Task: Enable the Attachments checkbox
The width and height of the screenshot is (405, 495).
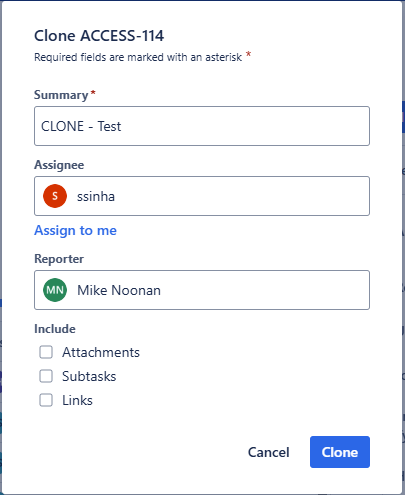Action: point(46,352)
